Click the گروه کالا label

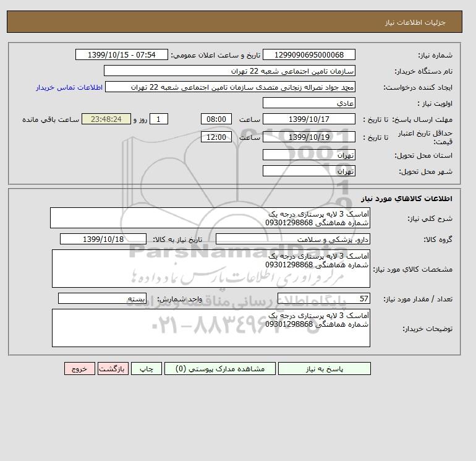(x=438, y=239)
